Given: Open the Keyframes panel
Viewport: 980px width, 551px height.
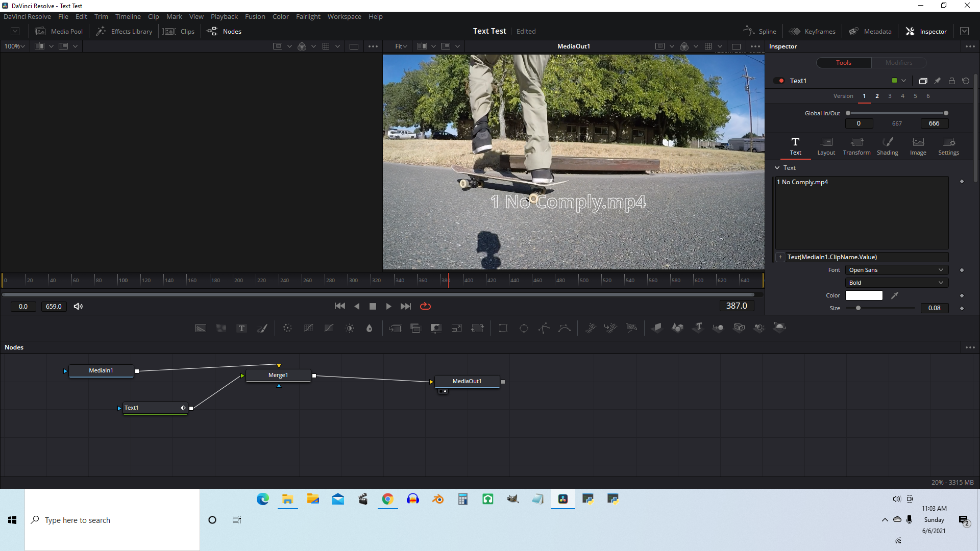Looking at the screenshot, I should click(813, 31).
